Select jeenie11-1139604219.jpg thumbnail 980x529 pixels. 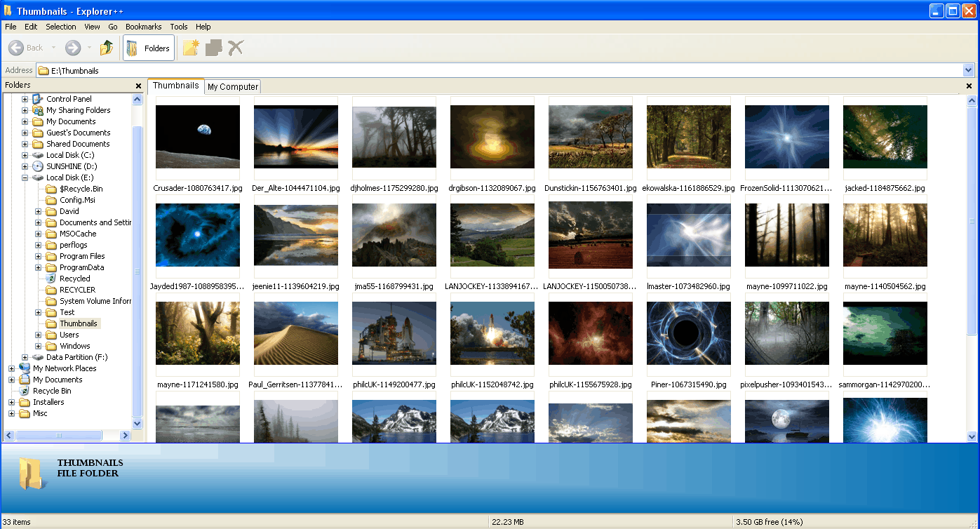(x=296, y=236)
